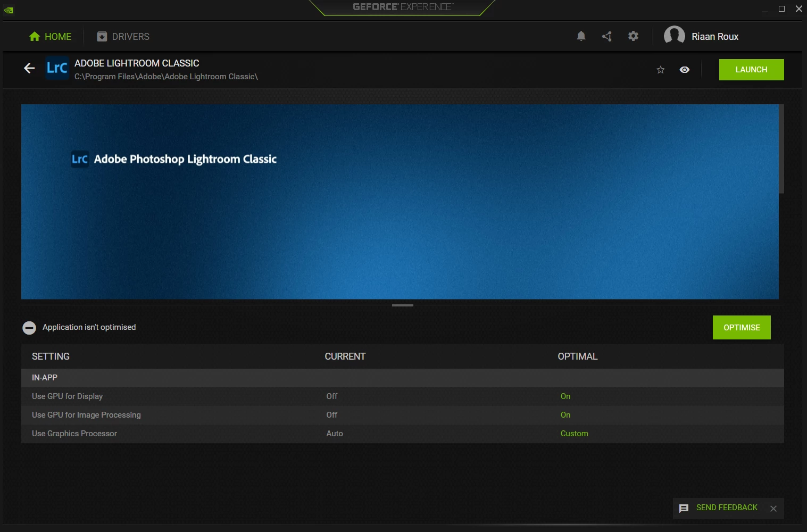
Task: Click the optimal 'Custom' value
Action: click(574, 434)
